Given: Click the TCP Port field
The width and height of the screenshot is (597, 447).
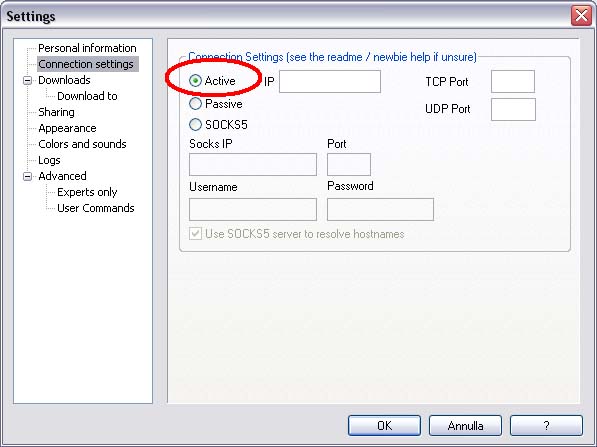Looking at the screenshot, I should pos(513,81).
